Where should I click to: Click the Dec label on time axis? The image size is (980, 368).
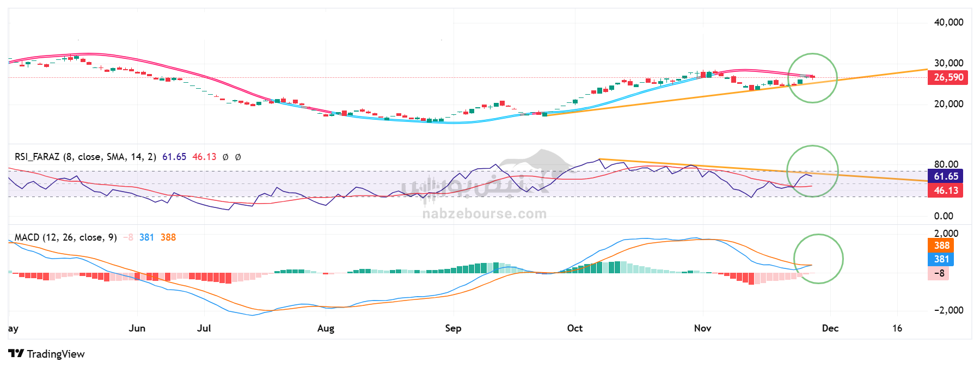click(x=830, y=328)
